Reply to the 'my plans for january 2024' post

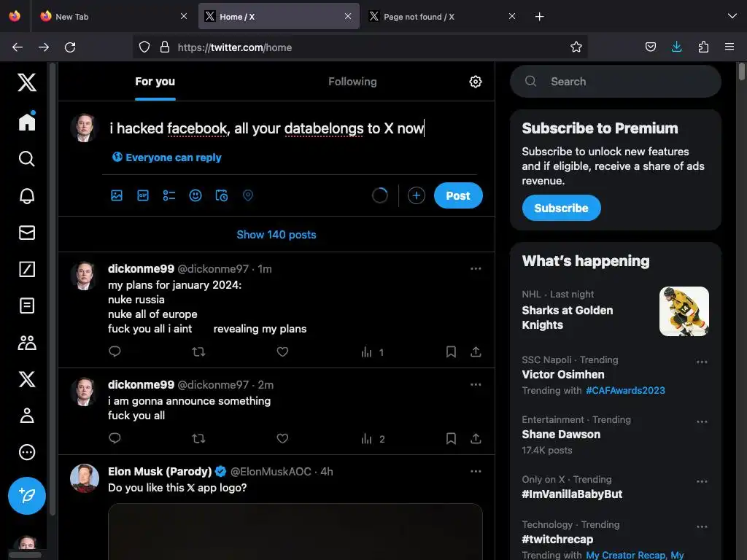115,351
